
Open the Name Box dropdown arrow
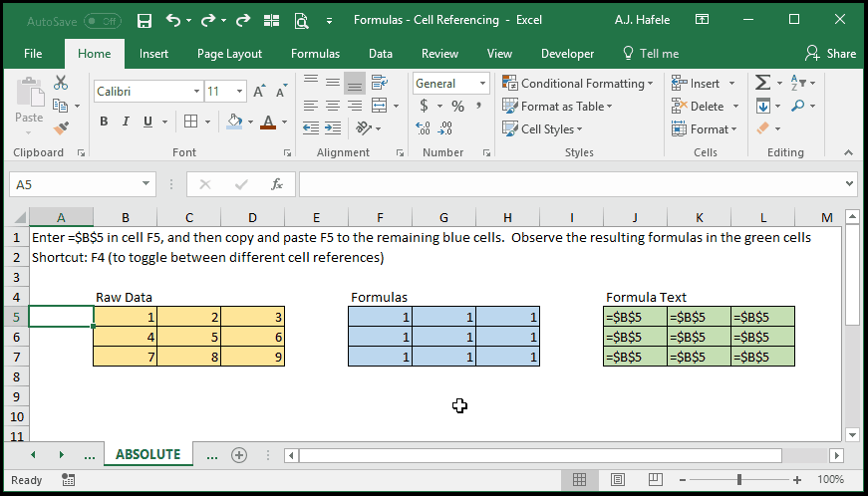pyautogui.click(x=145, y=183)
